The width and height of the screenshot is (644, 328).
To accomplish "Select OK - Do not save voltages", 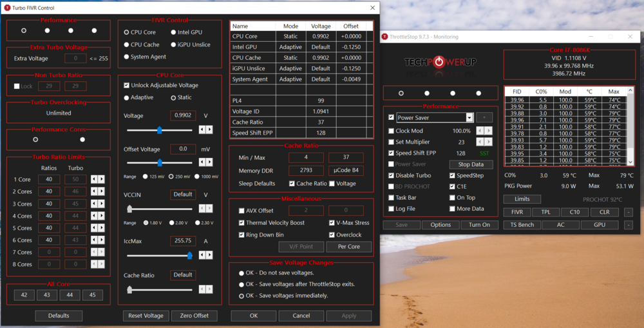I will point(241,273).
